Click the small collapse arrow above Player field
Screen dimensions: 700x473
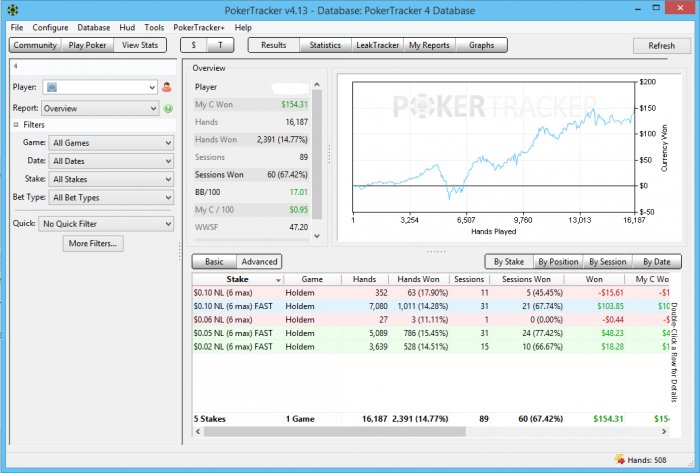(x=15, y=66)
